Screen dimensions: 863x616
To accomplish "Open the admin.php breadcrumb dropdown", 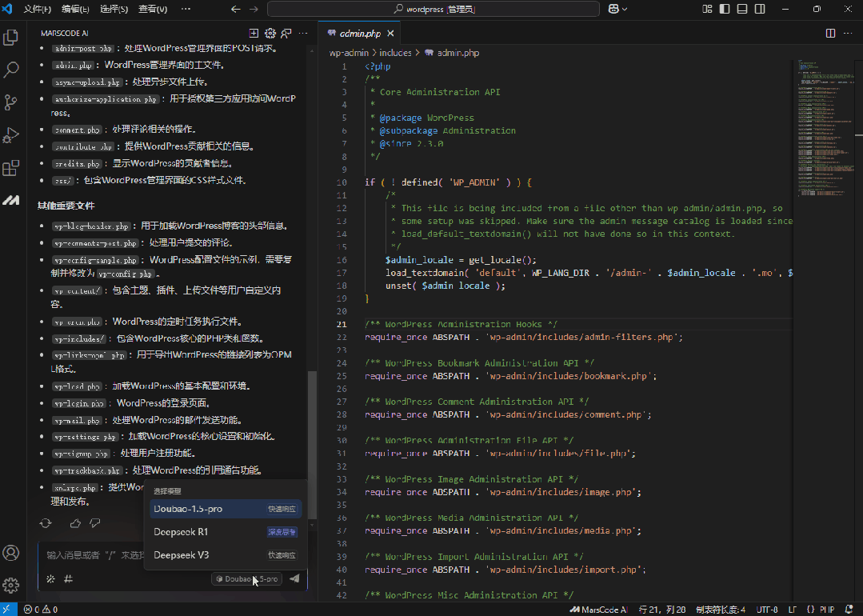I will click(x=452, y=53).
